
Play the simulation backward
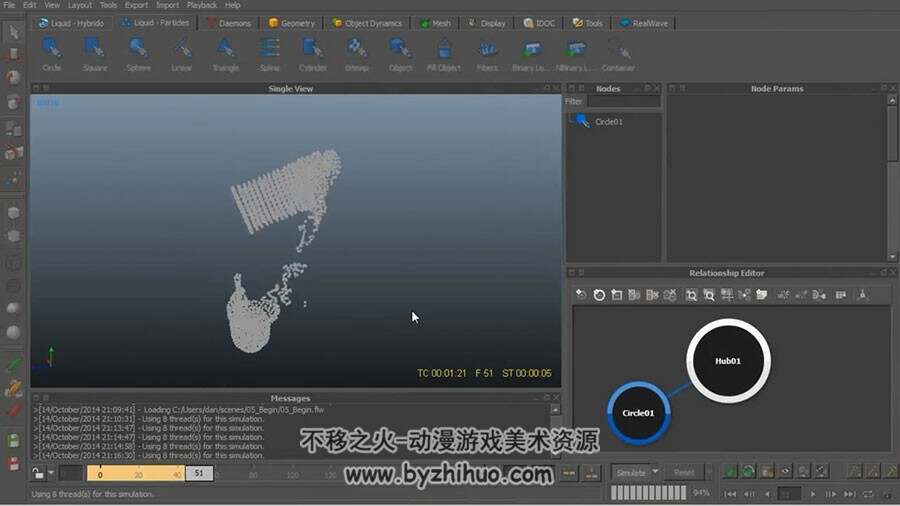pos(767,494)
